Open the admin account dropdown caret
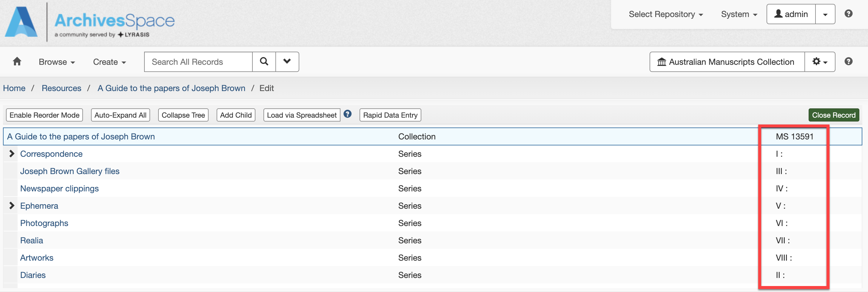Screen dimensions: 868x292 click(x=825, y=14)
